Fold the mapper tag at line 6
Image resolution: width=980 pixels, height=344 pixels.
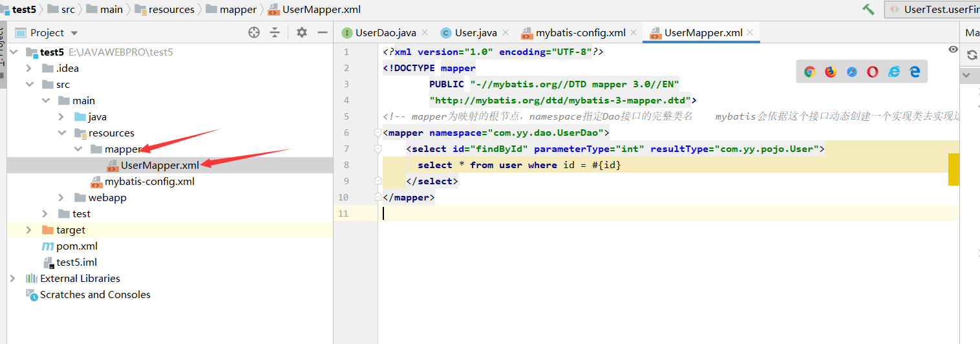378,133
